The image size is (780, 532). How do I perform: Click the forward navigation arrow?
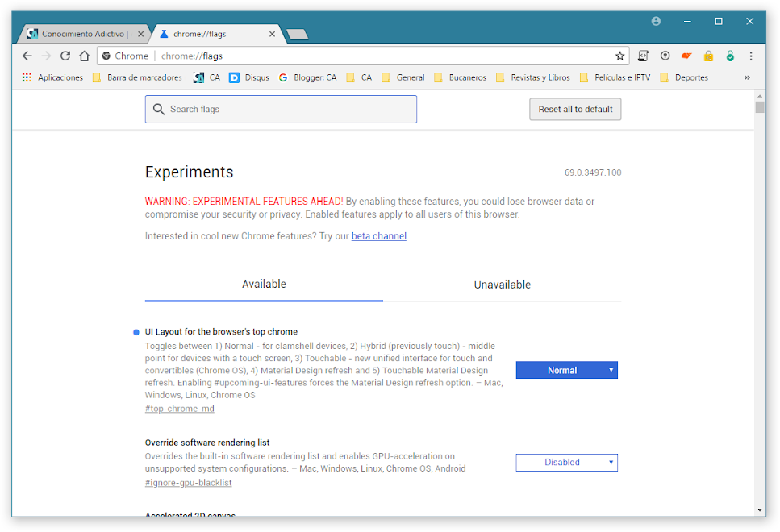click(x=46, y=56)
